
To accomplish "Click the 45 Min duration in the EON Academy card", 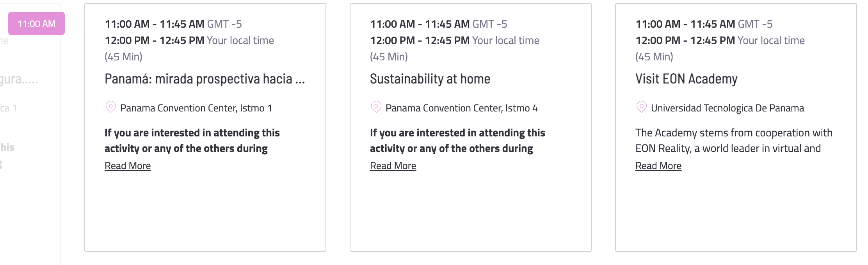I will pyautogui.click(x=654, y=57).
